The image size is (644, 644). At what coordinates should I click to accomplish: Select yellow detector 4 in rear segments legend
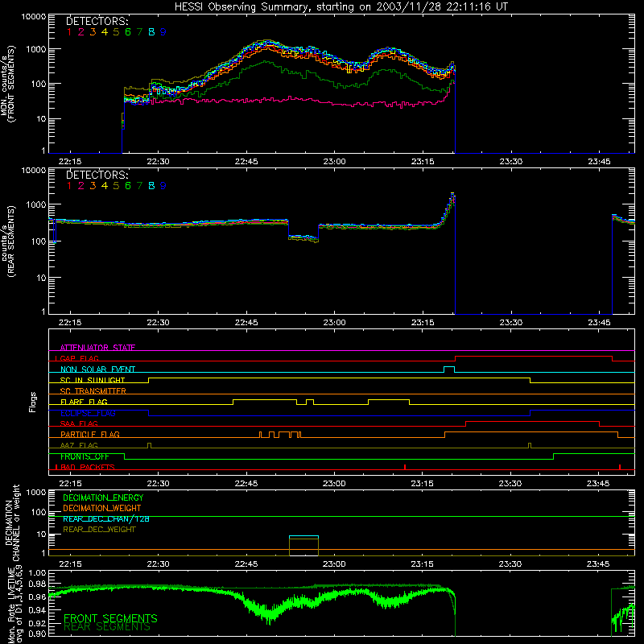(105, 186)
